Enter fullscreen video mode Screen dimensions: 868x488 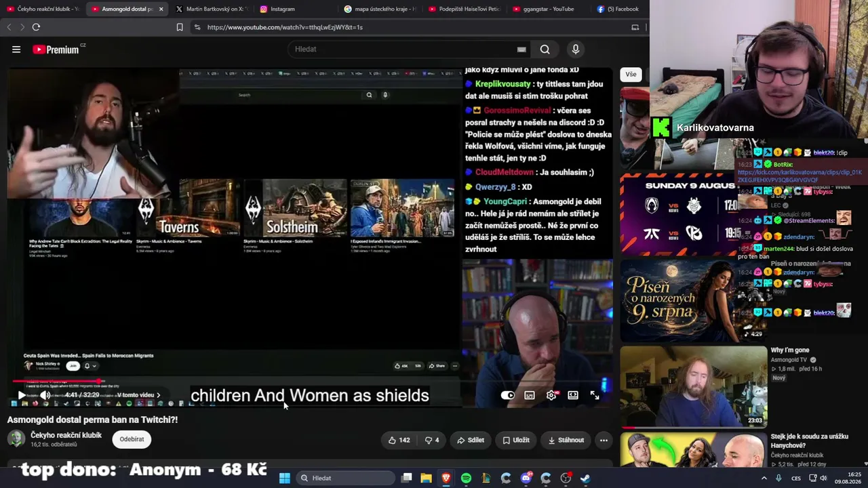595,395
